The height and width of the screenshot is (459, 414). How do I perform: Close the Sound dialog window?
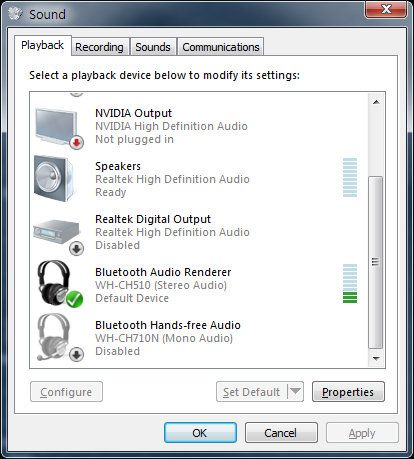pyautogui.click(x=386, y=9)
